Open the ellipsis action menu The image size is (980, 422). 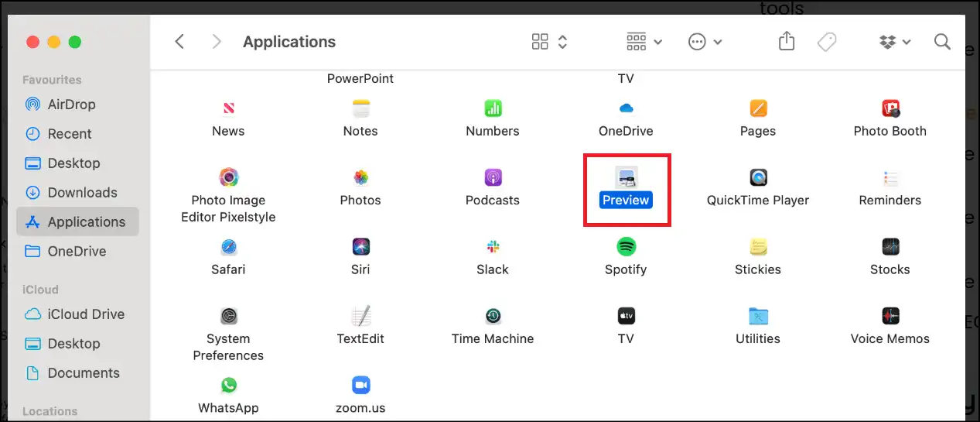click(x=705, y=42)
